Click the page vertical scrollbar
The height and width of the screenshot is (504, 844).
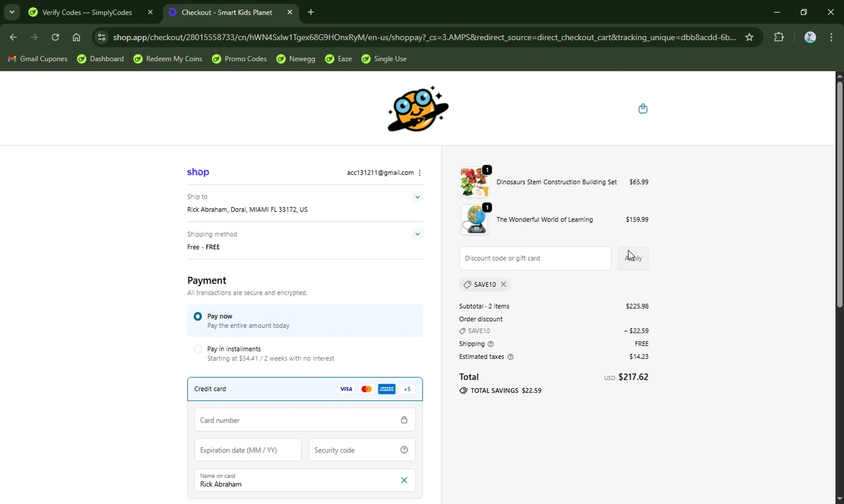point(839,195)
